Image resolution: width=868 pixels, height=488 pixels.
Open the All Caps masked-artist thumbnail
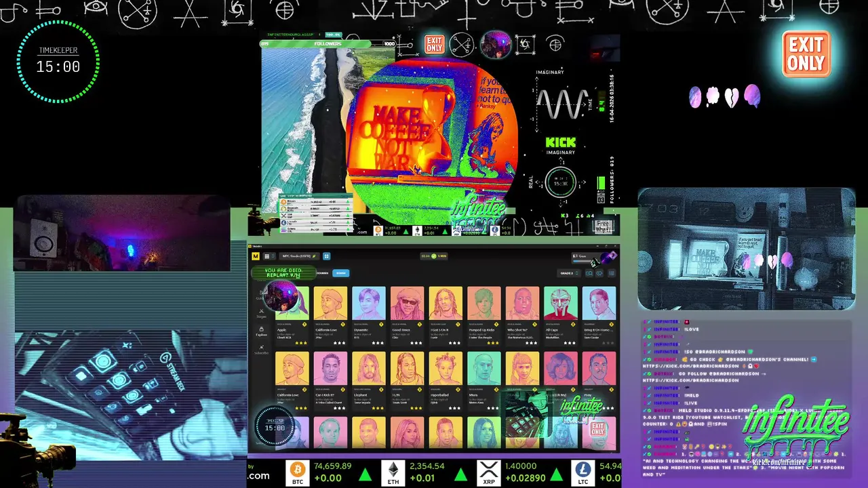[561, 303]
